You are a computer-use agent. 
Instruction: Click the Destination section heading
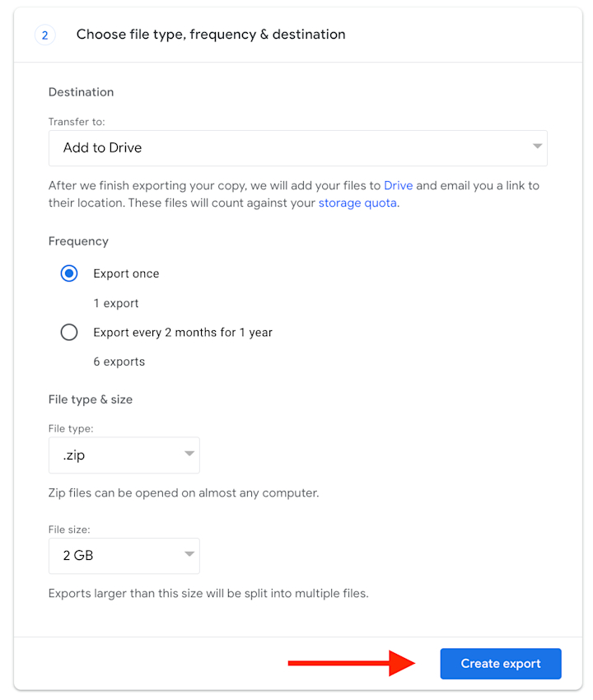[81, 91]
